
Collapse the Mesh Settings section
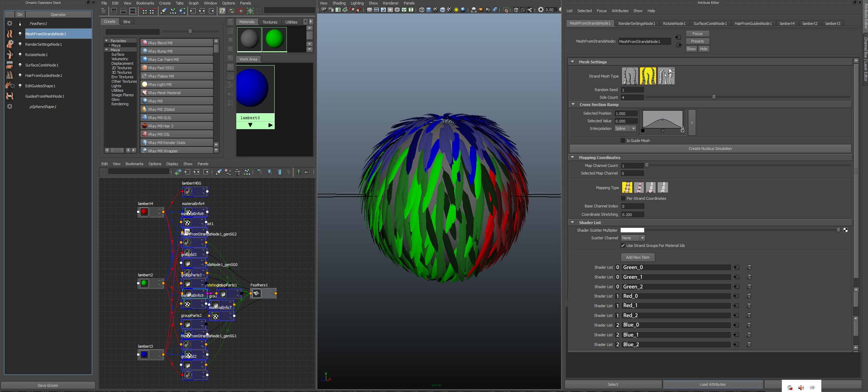[573, 62]
